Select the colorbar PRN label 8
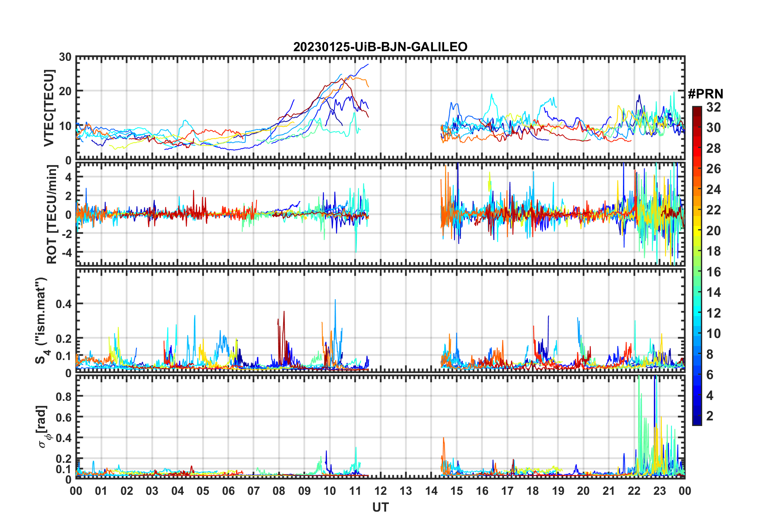 pos(710,354)
